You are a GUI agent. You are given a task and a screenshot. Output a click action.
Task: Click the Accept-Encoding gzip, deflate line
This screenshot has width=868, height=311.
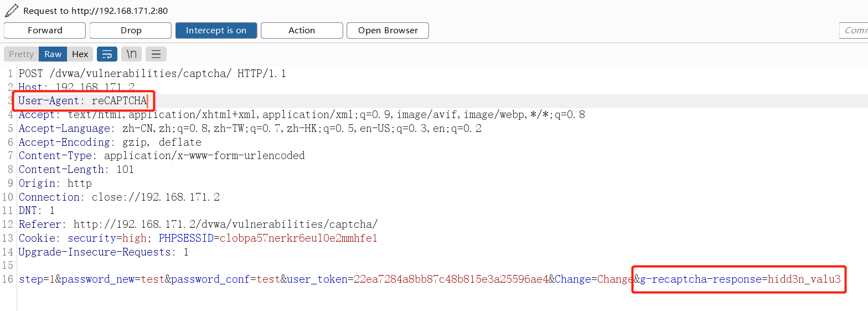click(110, 142)
